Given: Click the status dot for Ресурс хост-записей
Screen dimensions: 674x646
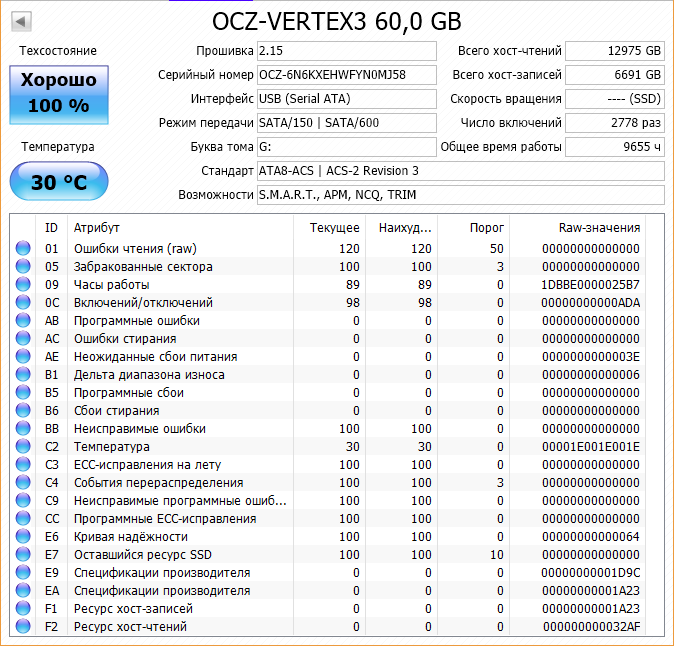Looking at the screenshot, I should (23, 609).
